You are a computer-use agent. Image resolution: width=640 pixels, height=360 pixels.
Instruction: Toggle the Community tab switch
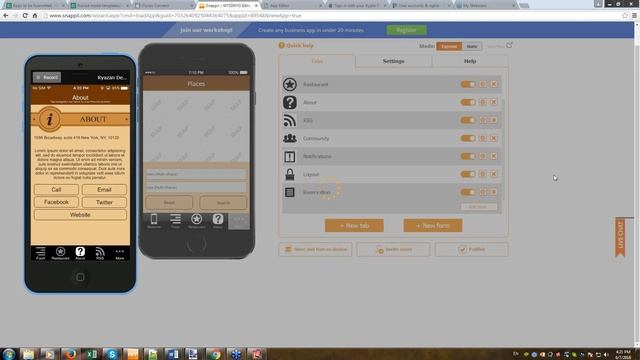pyautogui.click(x=468, y=138)
